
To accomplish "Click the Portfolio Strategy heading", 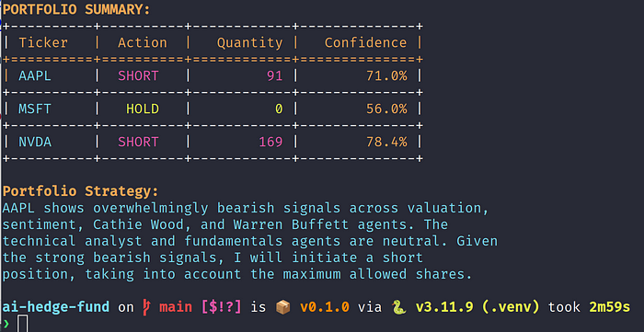I will (x=80, y=191).
